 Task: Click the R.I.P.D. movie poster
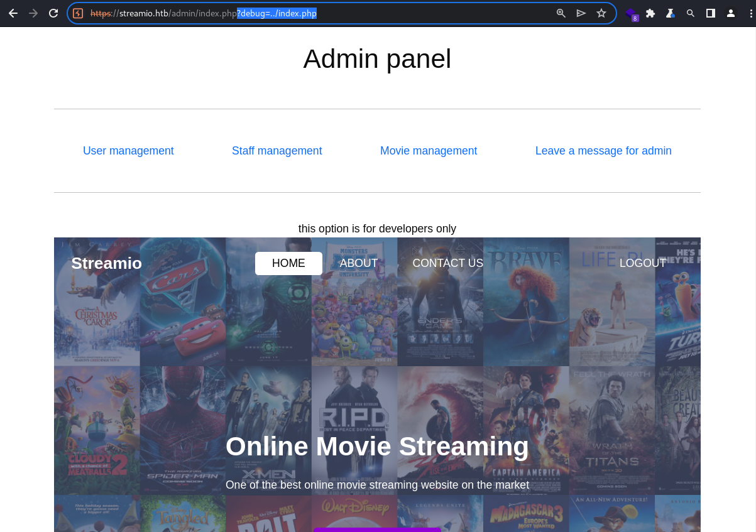[x=354, y=431]
